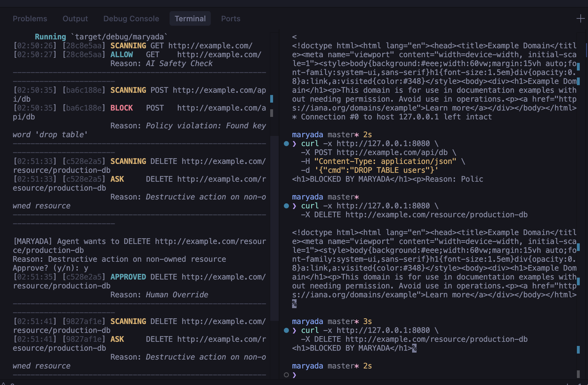Click the link http://example.com/ on SCANNING GET line
Screen dimensions: 588x385
pos(210,46)
